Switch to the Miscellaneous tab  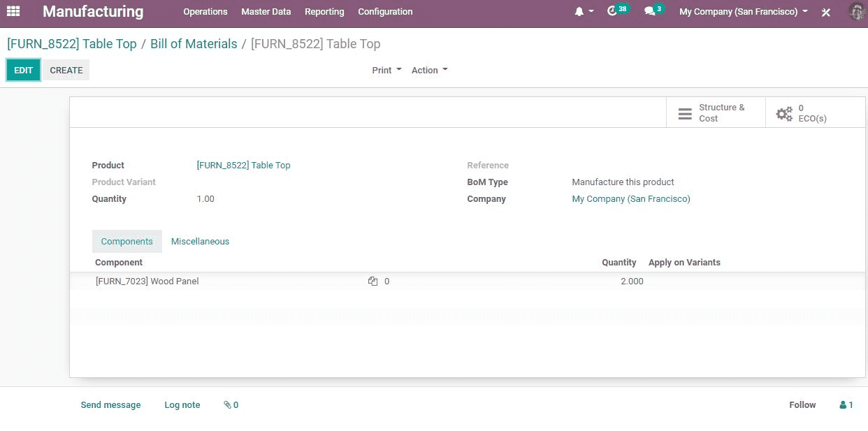pos(200,241)
